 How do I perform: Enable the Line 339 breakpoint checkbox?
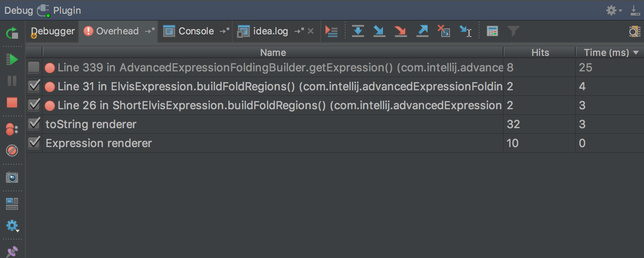pyautogui.click(x=34, y=68)
